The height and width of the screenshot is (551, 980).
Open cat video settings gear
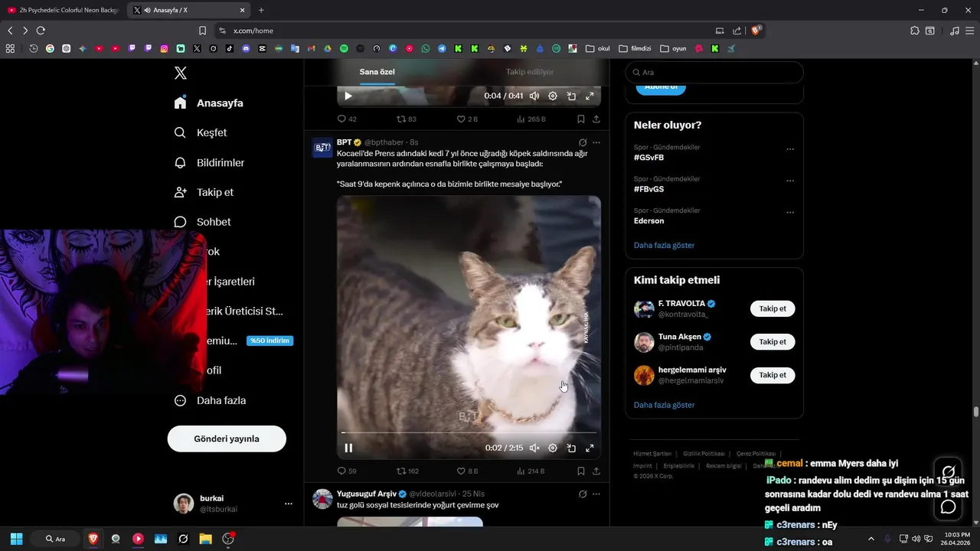click(x=553, y=448)
